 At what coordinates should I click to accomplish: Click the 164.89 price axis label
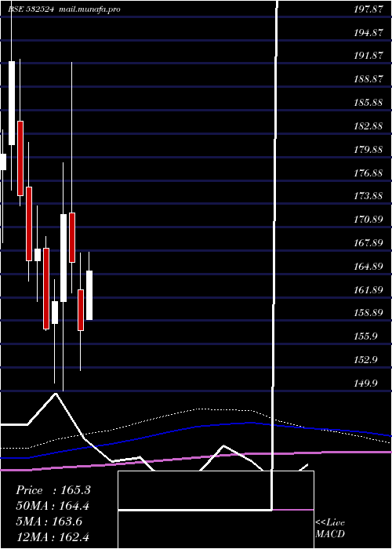point(368,267)
